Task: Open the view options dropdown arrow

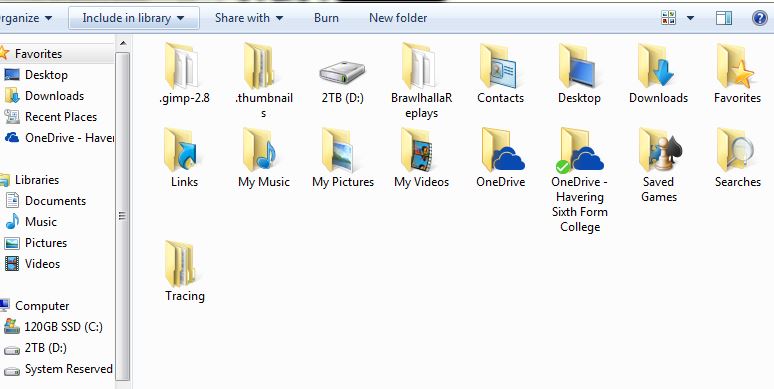Action: click(x=690, y=18)
